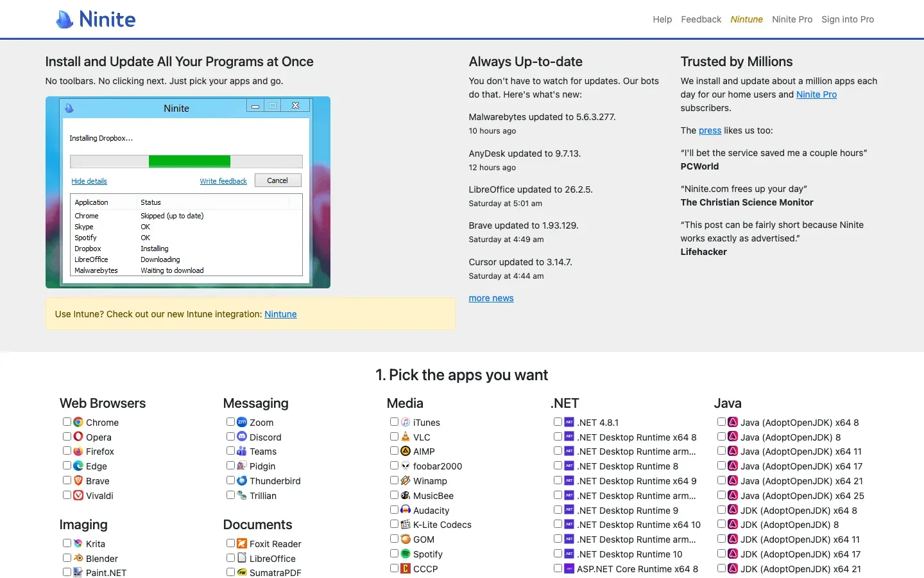Click the Cursor updated to 3.14.7 entry
Screen dimensions: 924x578
click(x=520, y=262)
